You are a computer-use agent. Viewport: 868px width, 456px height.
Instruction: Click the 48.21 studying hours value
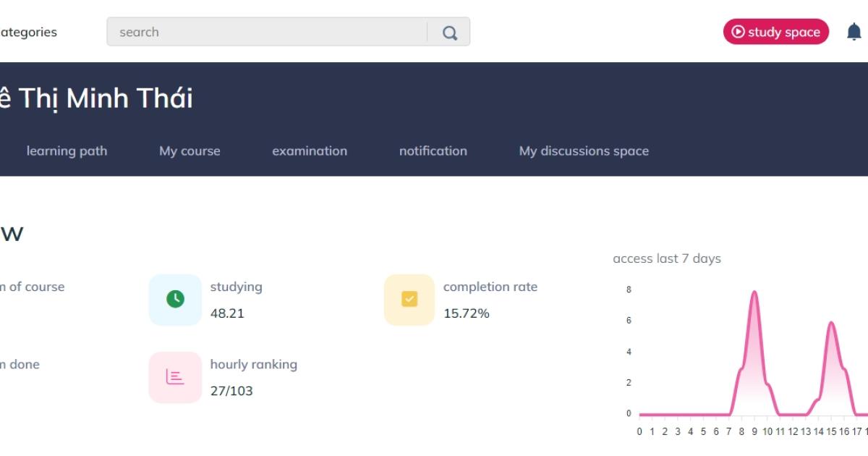click(227, 313)
